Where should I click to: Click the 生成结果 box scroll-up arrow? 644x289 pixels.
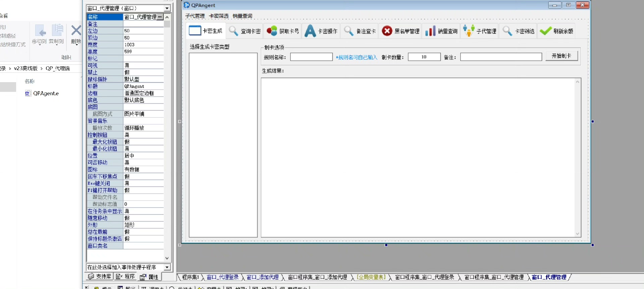(x=578, y=81)
